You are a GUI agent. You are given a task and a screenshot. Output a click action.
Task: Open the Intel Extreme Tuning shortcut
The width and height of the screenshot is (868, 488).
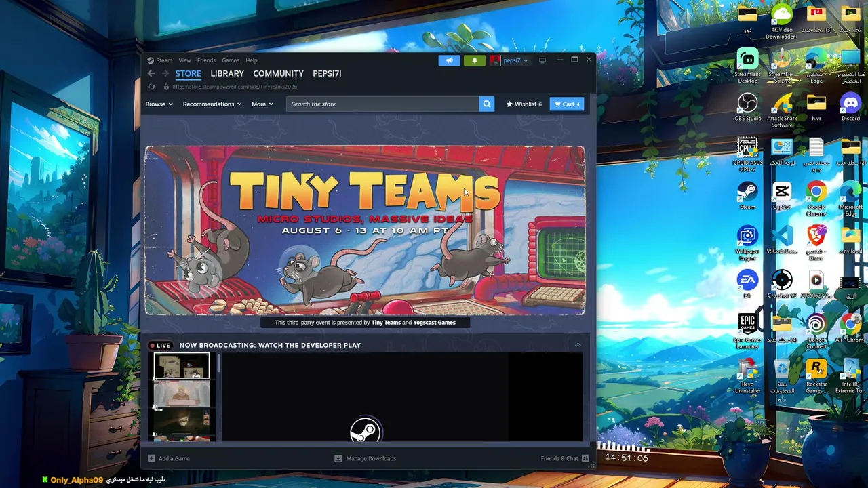(850, 376)
